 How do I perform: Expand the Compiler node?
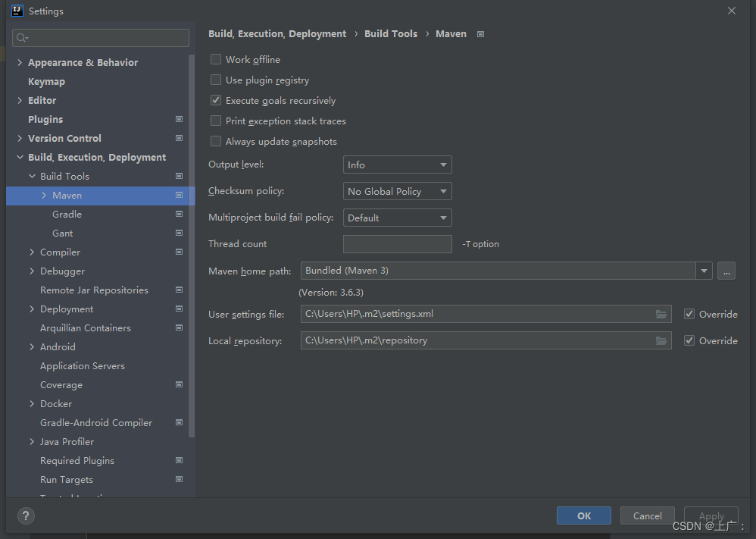pyautogui.click(x=32, y=252)
